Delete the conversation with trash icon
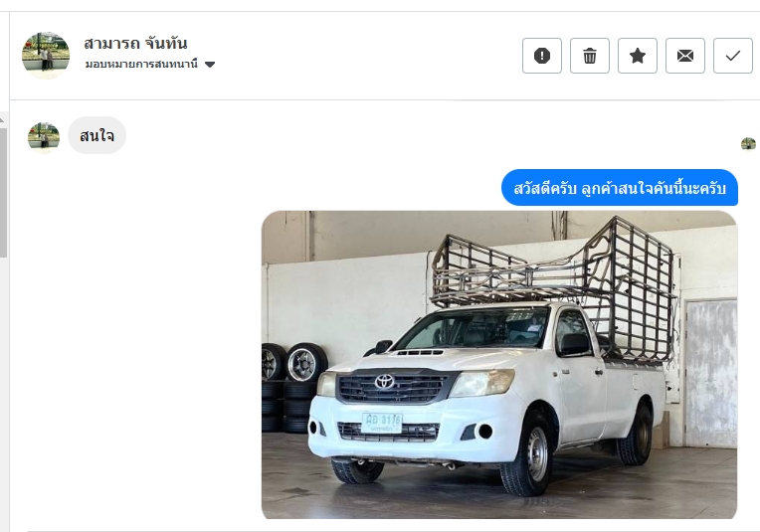The image size is (760, 532). [x=589, y=56]
